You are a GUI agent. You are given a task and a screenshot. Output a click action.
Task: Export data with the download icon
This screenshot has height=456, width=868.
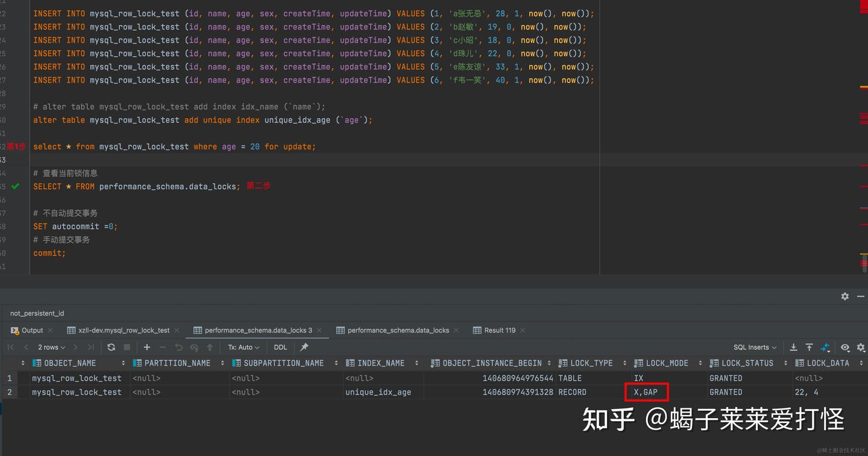pos(794,347)
